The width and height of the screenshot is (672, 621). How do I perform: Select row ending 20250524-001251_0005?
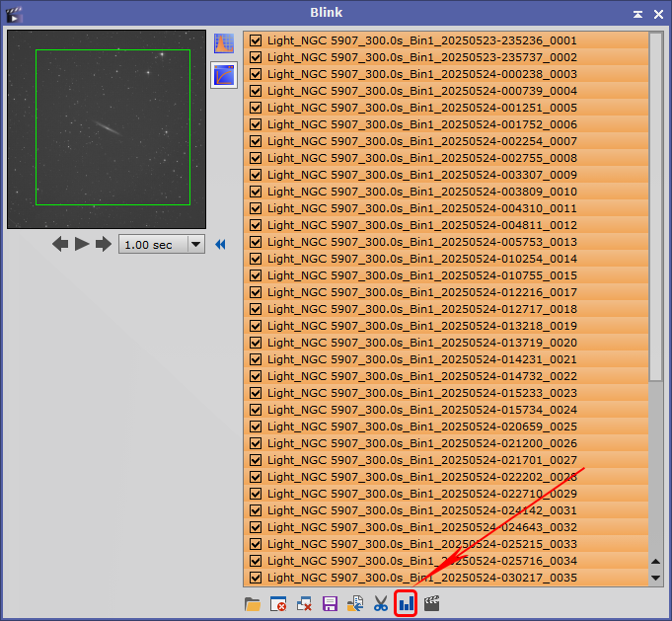pos(446,108)
